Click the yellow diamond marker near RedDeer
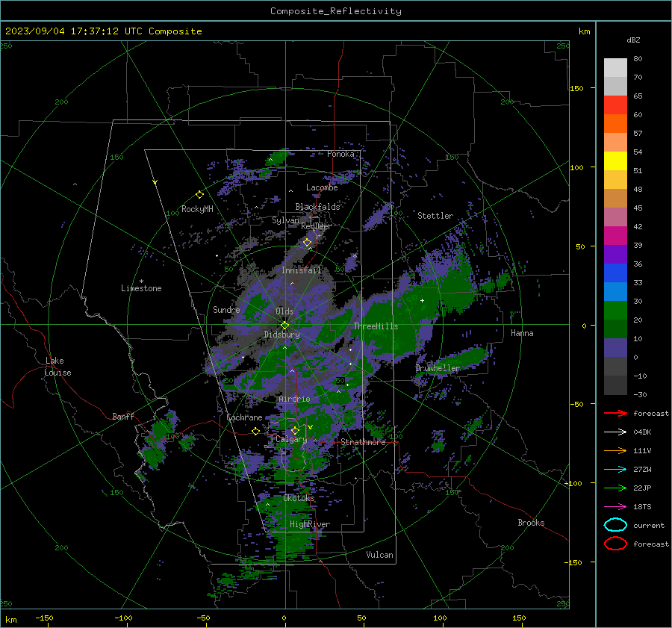Screen dimensions: 672x628 click(308, 243)
